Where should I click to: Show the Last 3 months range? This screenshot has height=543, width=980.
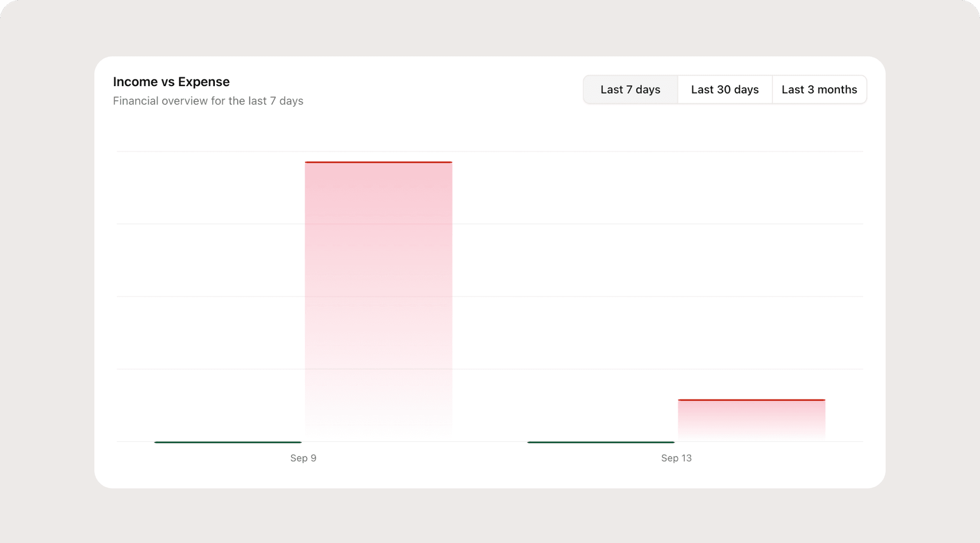point(819,89)
